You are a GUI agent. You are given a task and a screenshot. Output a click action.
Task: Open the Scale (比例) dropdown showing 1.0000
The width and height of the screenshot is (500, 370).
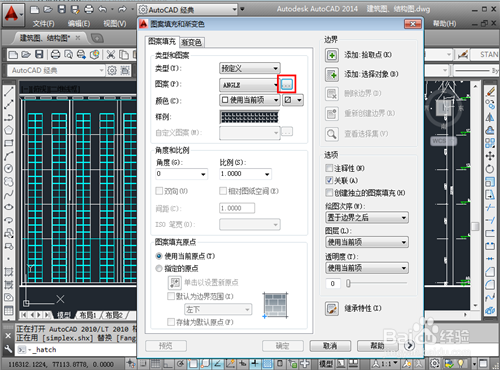[x=245, y=174]
